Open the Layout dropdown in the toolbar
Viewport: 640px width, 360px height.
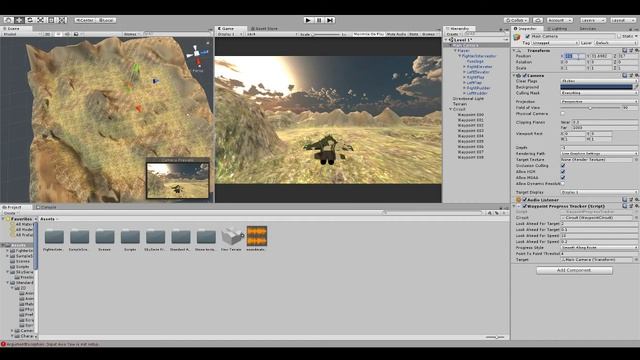622,20
